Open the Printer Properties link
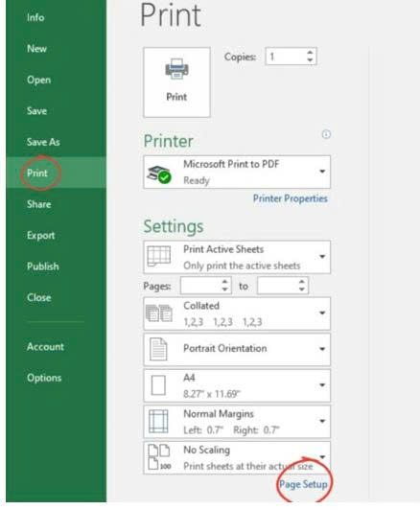Viewport: 420px width, 510px height. pos(291,198)
